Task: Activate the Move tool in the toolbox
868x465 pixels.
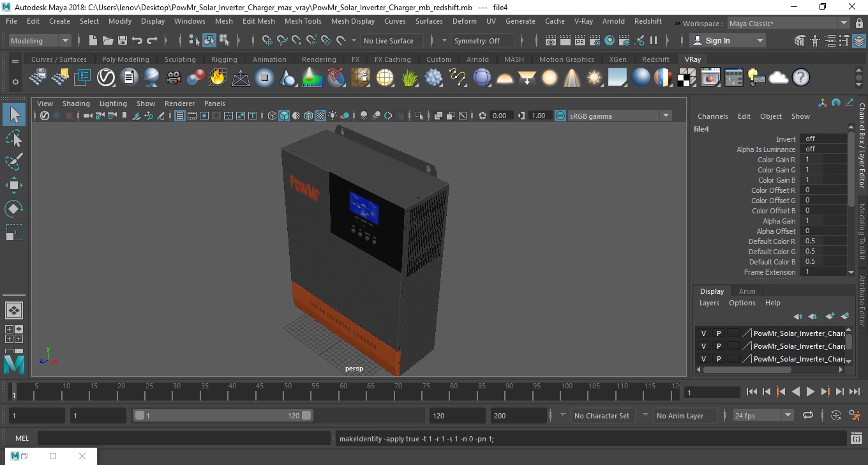Action: pyautogui.click(x=14, y=185)
